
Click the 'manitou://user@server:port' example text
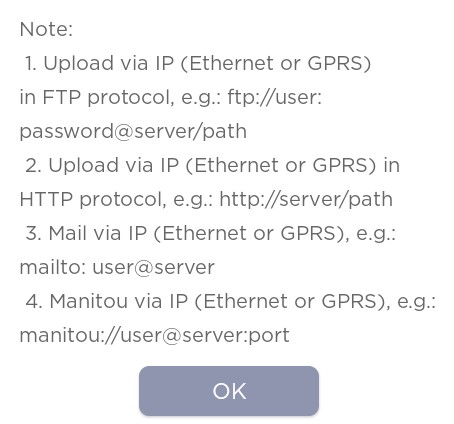click(x=154, y=336)
